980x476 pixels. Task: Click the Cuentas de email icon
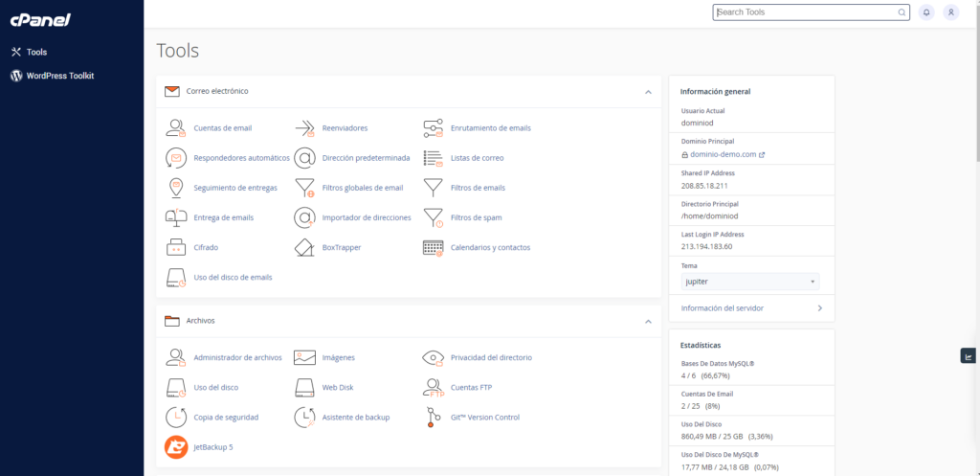(x=176, y=127)
